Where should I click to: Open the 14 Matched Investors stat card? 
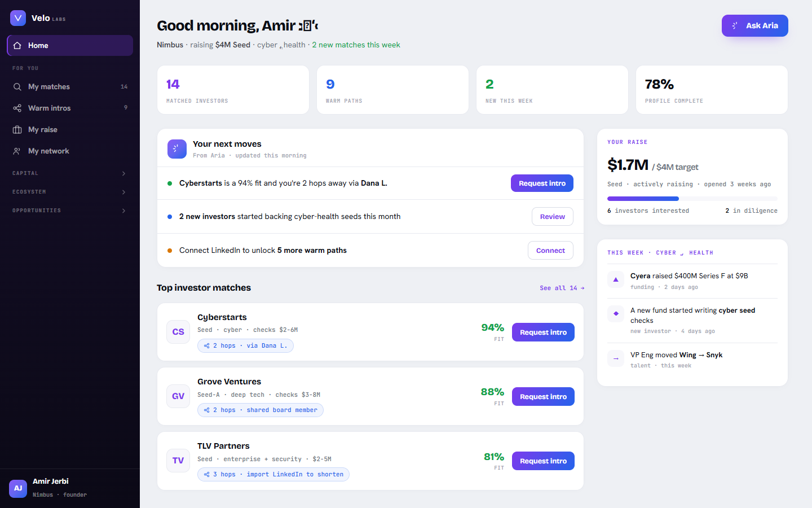coord(233,90)
